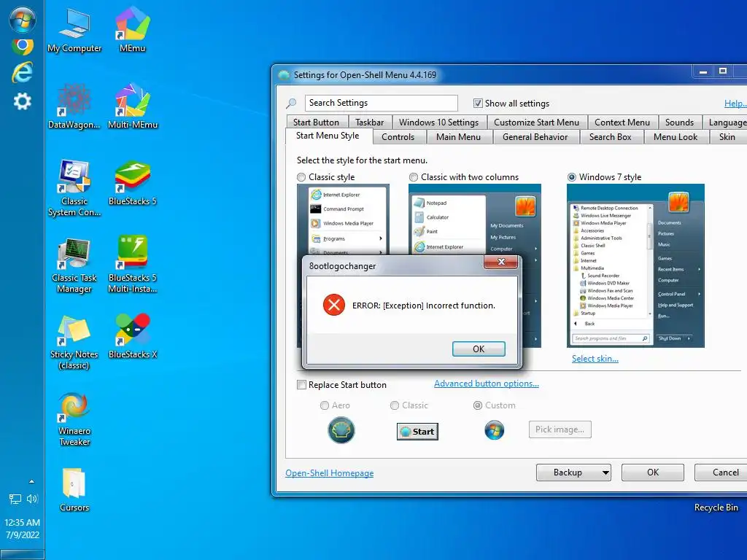747x560 pixels.
Task: Select the Cursors folder icon
Action: (74, 491)
